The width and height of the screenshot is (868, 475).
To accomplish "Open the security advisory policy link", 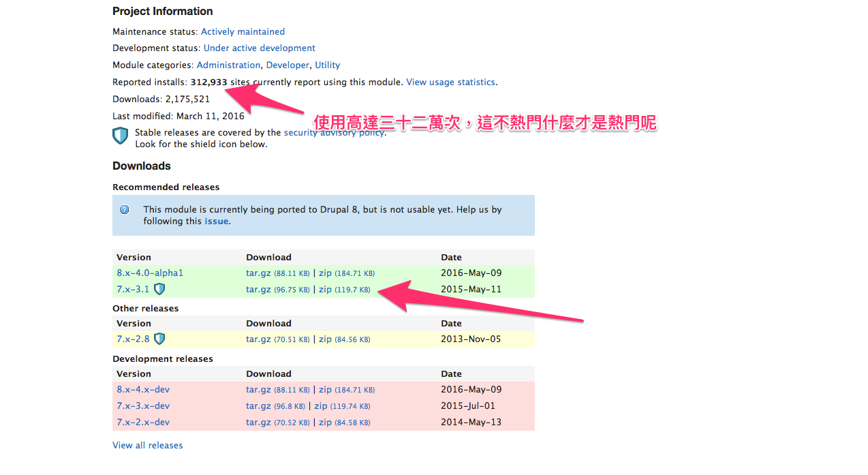I will (x=335, y=133).
